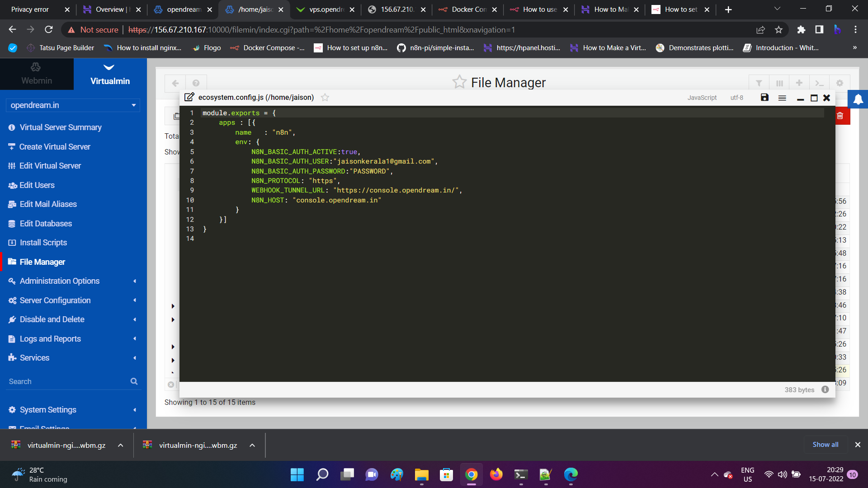The width and height of the screenshot is (868, 488).
Task: Click the editor file info icon
Action: 825,389
